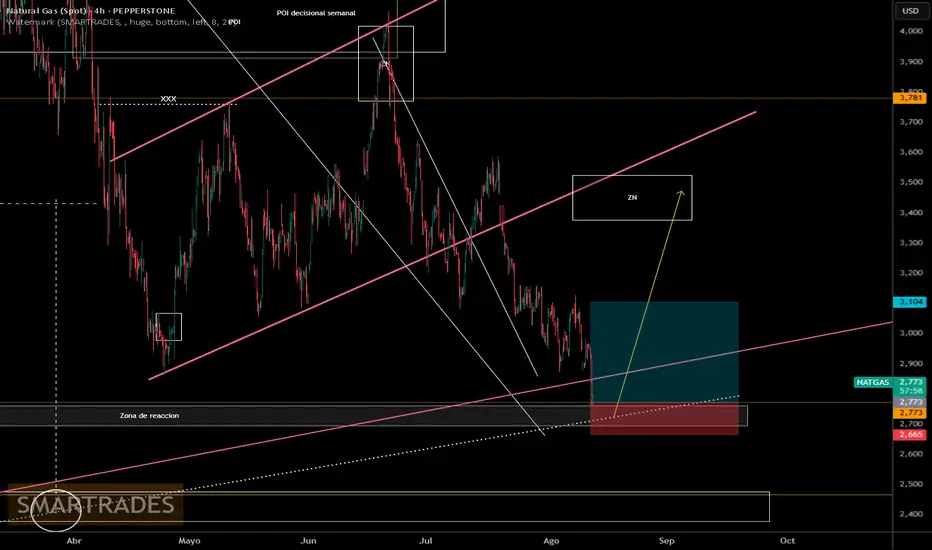932x550 pixels.
Task: Open the USD currency selector
Action: pyautogui.click(x=911, y=11)
